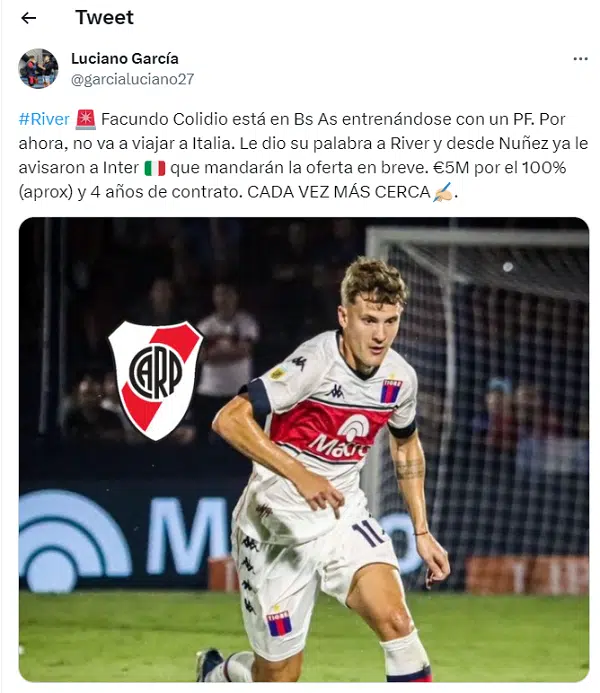This screenshot has width=600, height=693.
Task: Click the Tigre badge on the jersey chest
Action: 391,390
